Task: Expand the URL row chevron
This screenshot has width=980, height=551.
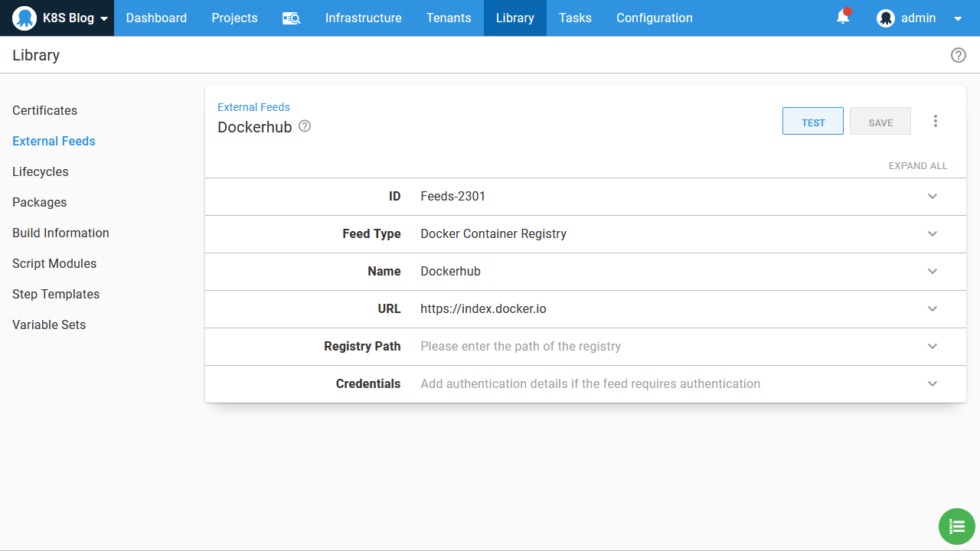Action: click(932, 309)
